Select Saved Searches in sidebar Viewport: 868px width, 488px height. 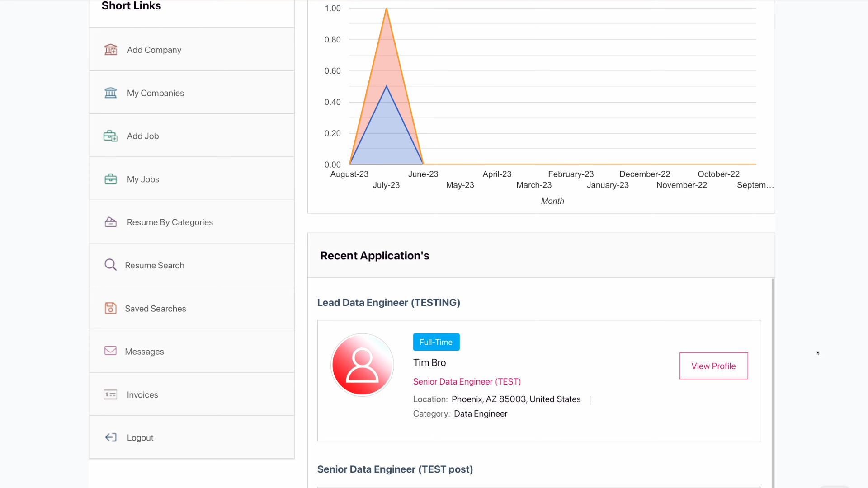tap(156, 309)
